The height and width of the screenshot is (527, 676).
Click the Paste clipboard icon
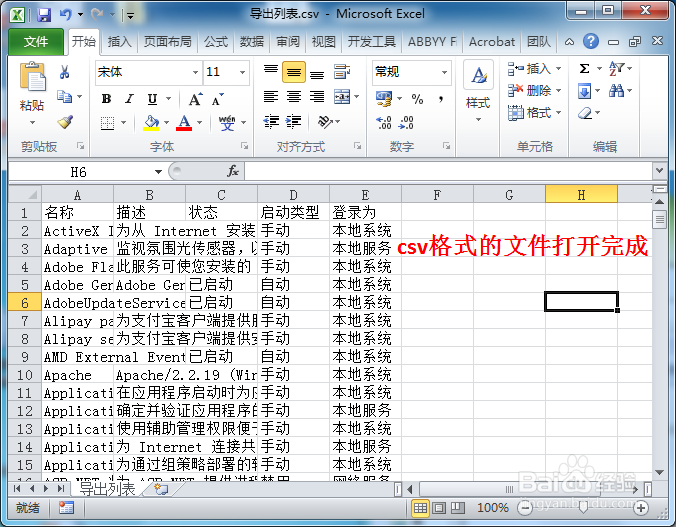[x=32, y=77]
